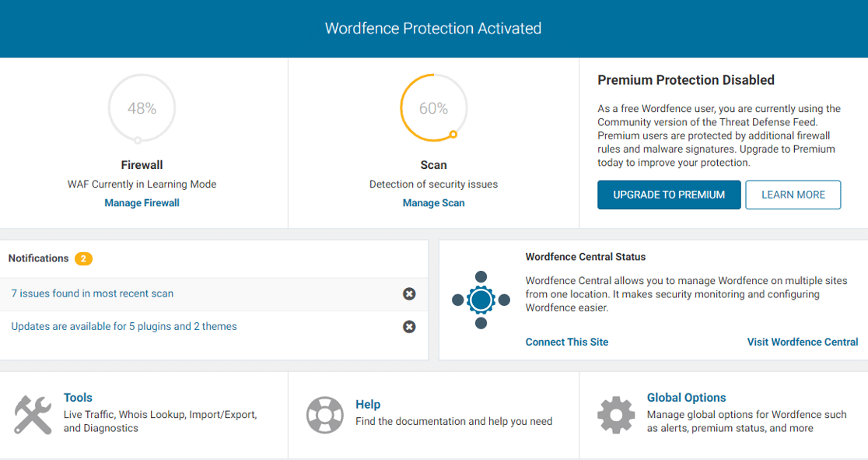Screen dimensions: 868x460
Task: Click the Tools wrench icon
Action: point(33,414)
